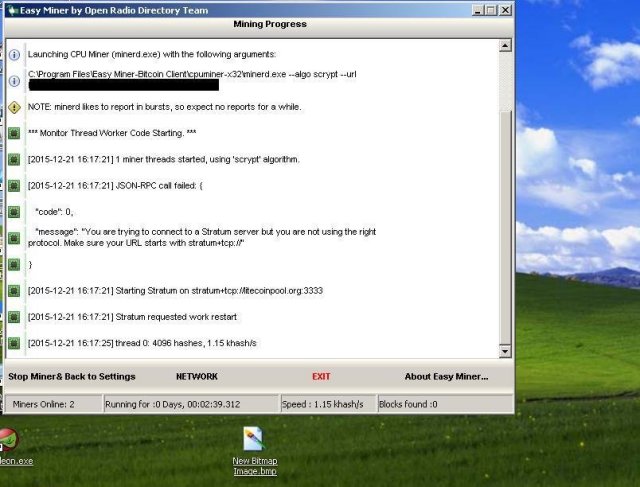This screenshot has height=487, width=640.
Task: Select the red desktop icon labeled 'leon.exe'
Action: click(x=8, y=440)
